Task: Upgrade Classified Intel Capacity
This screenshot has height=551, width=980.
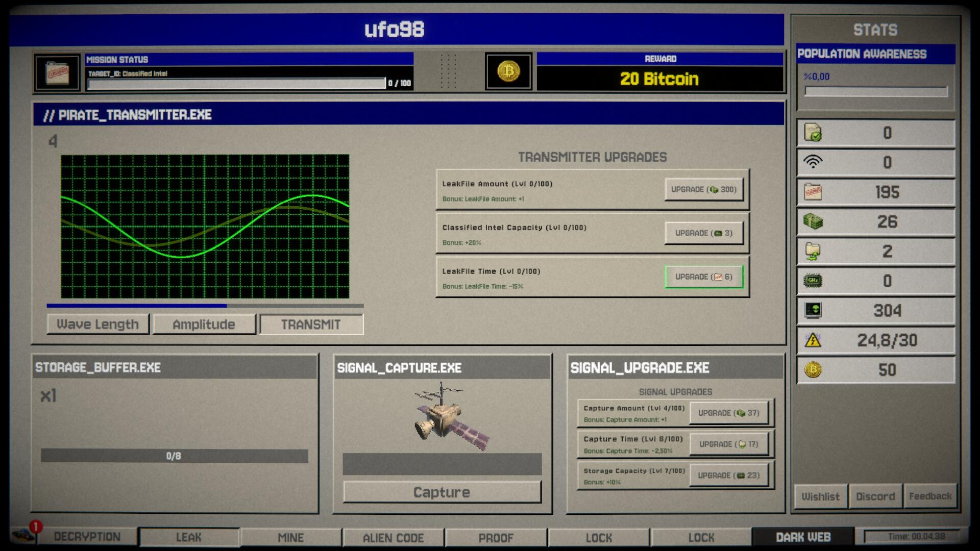Action: (703, 233)
